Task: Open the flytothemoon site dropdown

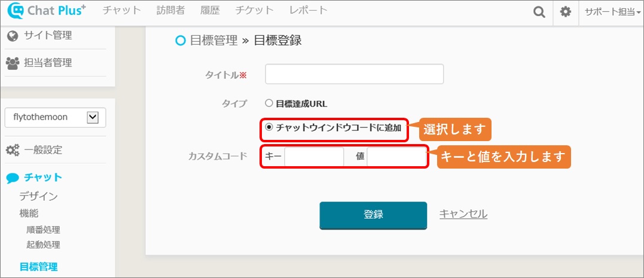Action: [x=56, y=118]
